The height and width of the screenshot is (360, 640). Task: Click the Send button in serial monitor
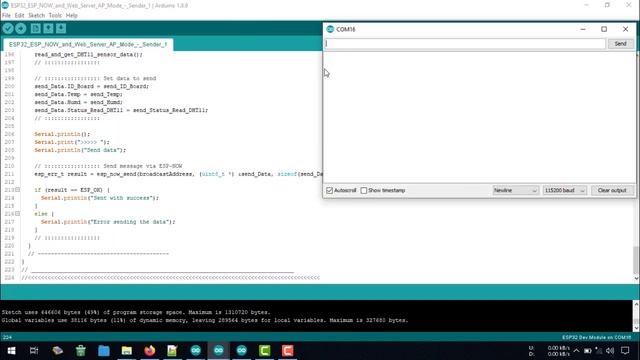tap(620, 44)
